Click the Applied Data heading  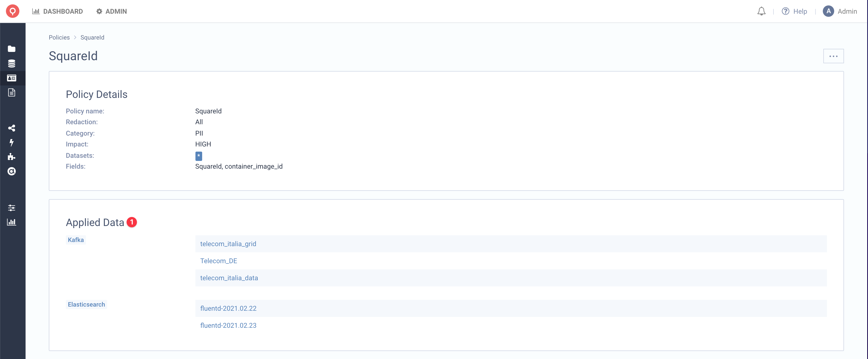95,222
